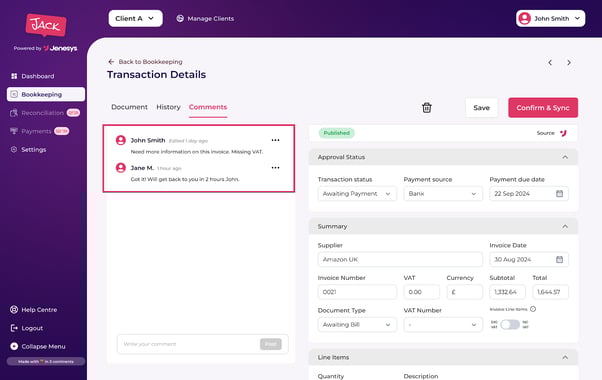Click the JACK logo
The image size is (602, 380).
click(x=46, y=25)
